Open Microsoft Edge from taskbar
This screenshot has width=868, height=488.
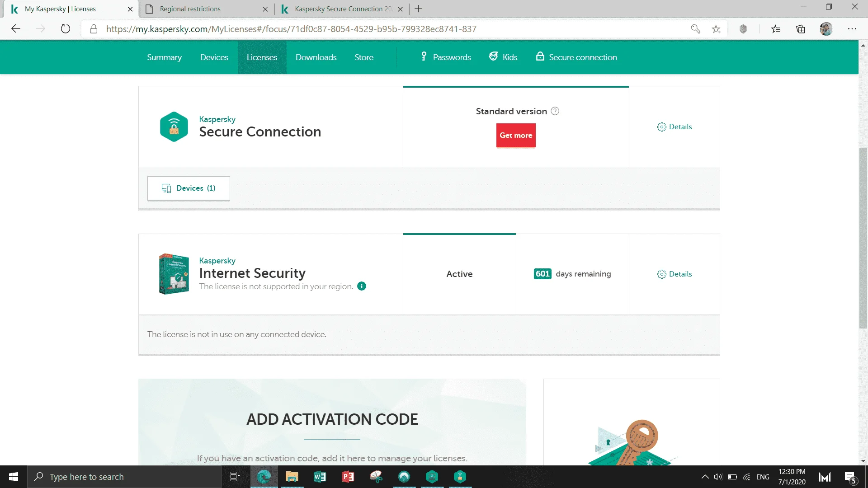[264, 477]
